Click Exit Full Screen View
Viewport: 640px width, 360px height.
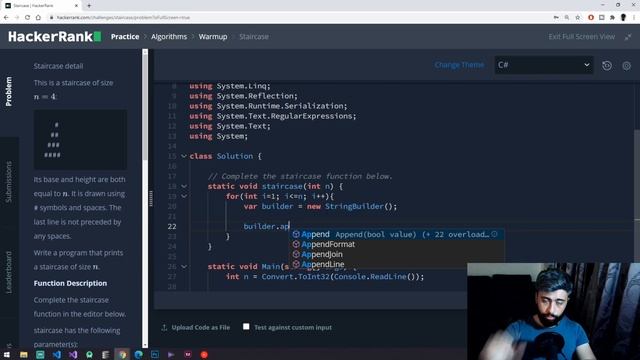582,37
